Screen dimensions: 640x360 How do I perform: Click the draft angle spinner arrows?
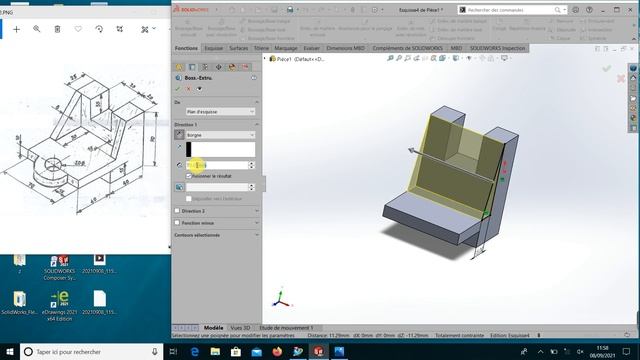click(x=251, y=187)
